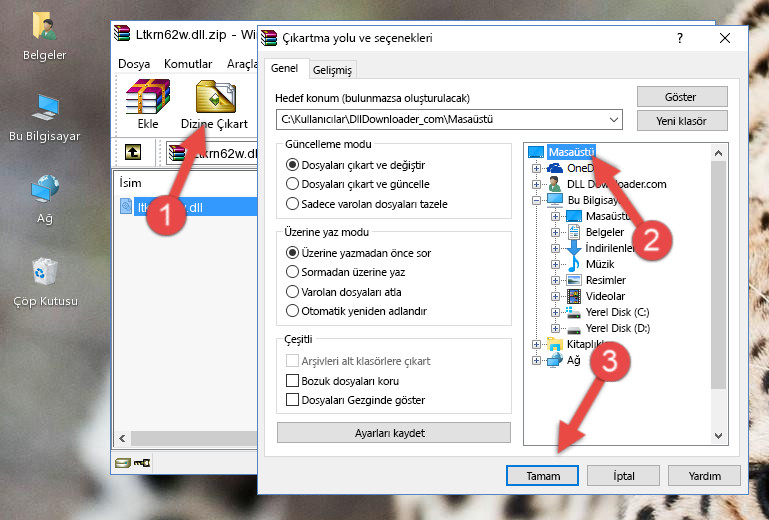This screenshot has height=520, width=769.
Task: Select Sormadan üzerine yaz option
Action: 292,272
